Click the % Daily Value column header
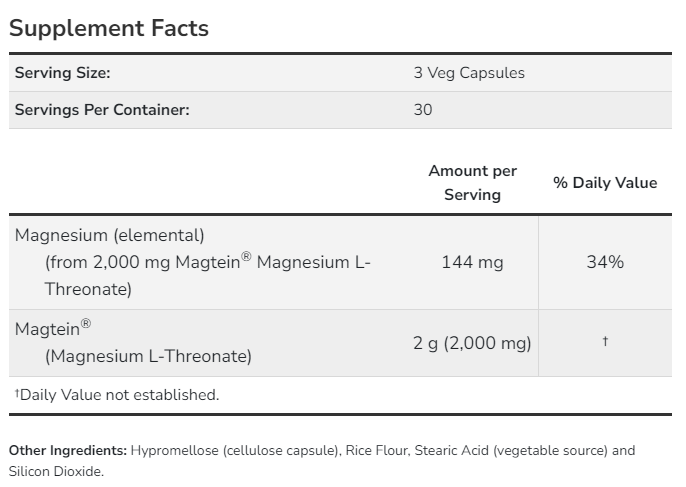The image size is (686, 487). tap(605, 183)
